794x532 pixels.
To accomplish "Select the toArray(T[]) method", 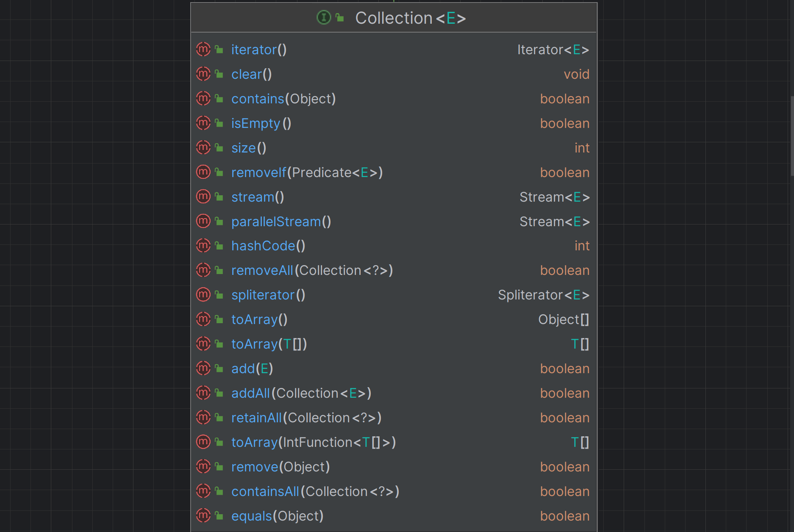I will [269, 344].
